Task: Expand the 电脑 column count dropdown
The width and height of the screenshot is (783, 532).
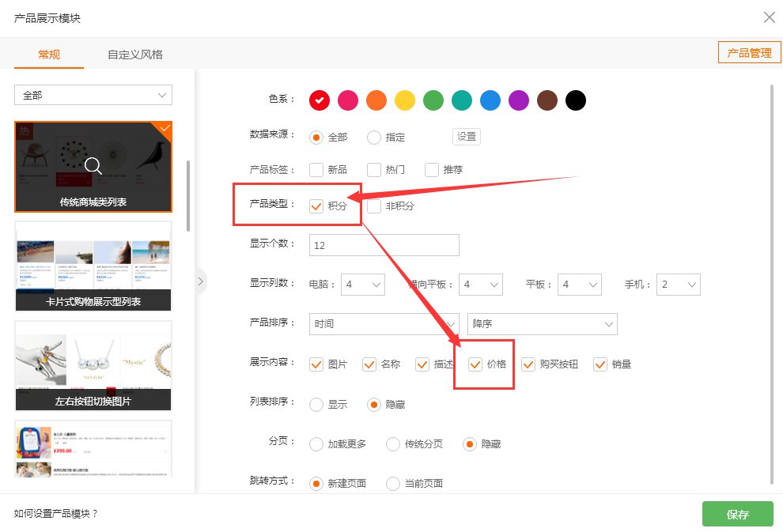Action: 363,285
